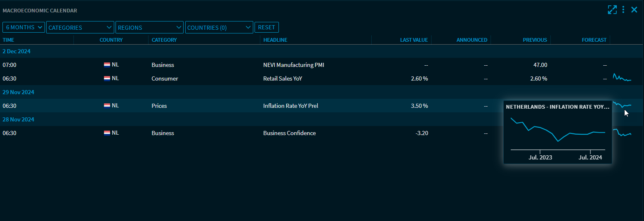The width and height of the screenshot is (644, 221).
Task: Click the expand widget to fullscreen icon
Action: tap(612, 10)
